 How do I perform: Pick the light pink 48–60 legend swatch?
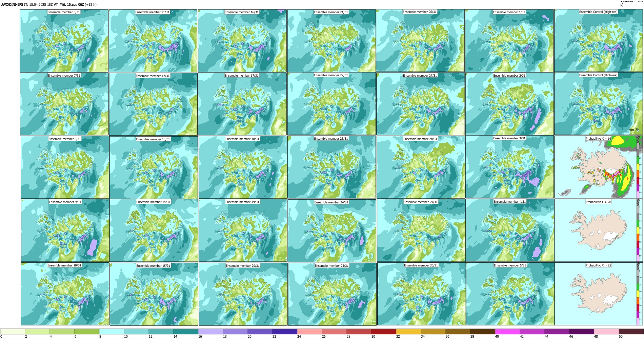click(x=606, y=332)
